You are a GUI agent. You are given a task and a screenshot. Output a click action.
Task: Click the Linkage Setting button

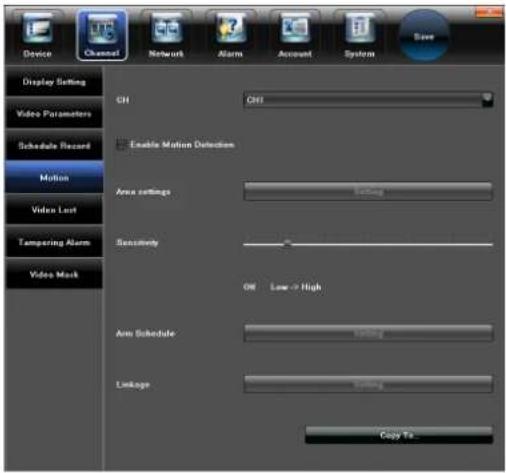tap(368, 384)
